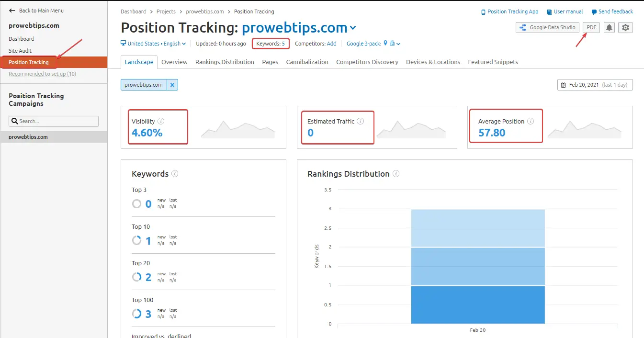Screen dimensions: 644x338
Task: Open the Google 3-pack dropdown chevron
Action: 398,44
